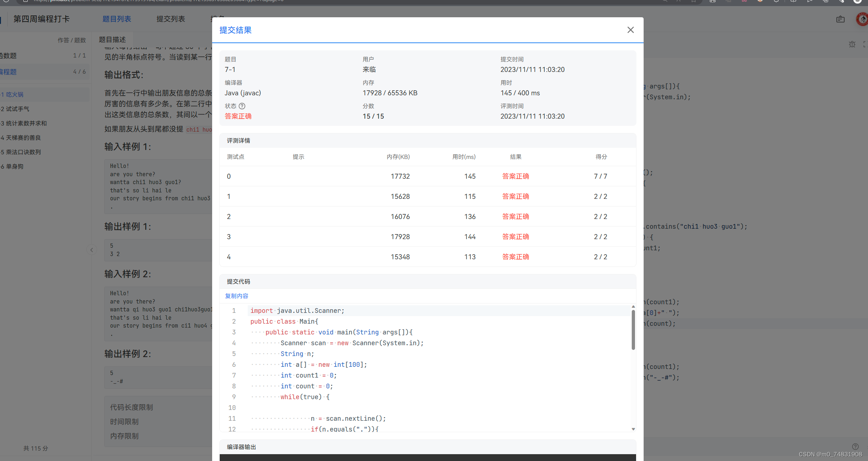
Task: Enter fullscreen via the fullscreen icon
Action: (x=865, y=44)
